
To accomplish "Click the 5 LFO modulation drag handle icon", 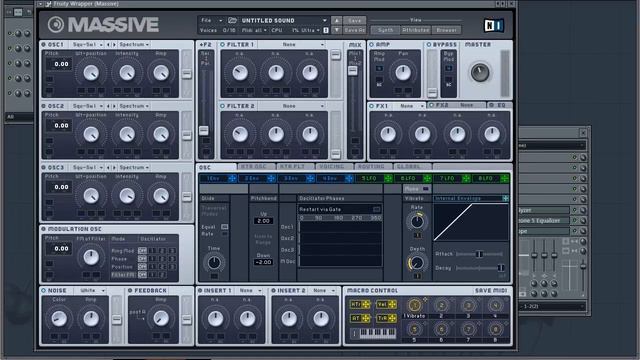I will [388, 178].
